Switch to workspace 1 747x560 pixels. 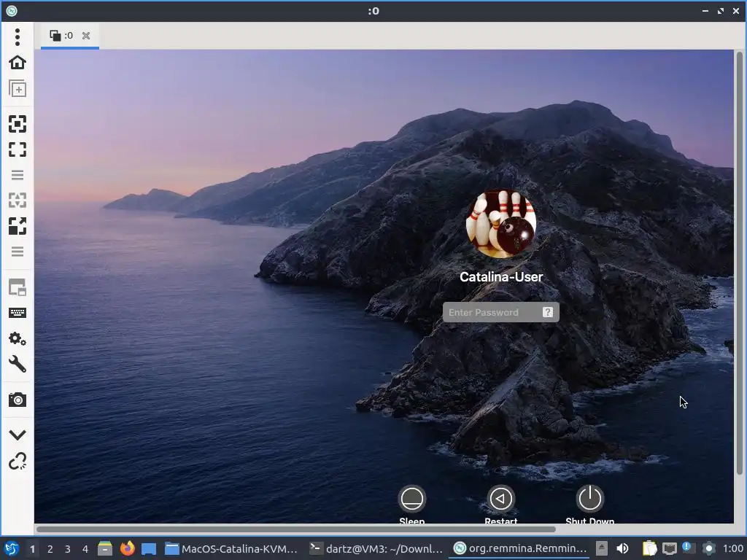pyautogui.click(x=32, y=549)
